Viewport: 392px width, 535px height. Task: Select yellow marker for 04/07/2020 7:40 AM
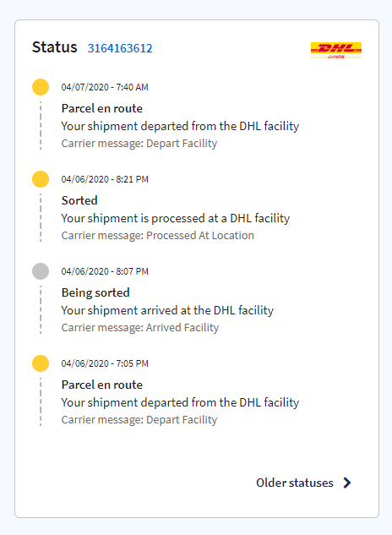tap(41, 87)
